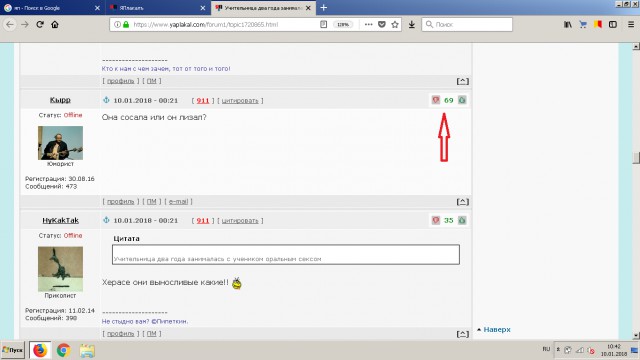Click the browser Forward arrow

[25, 24]
